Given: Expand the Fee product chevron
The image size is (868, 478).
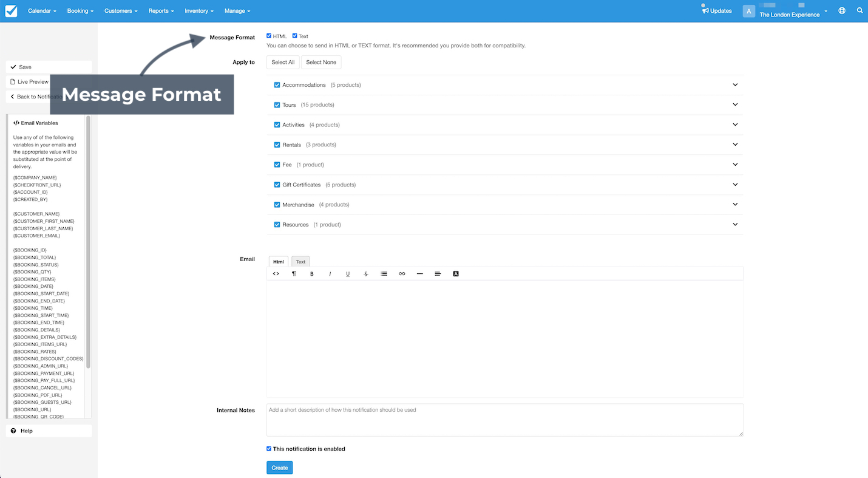Looking at the screenshot, I should [x=735, y=165].
